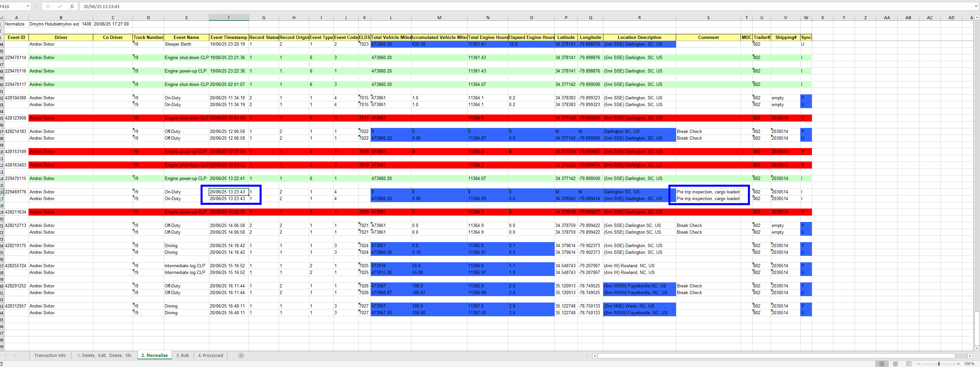Image resolution: width=980 pixels, height=367 pixels.
Task: Click the 'Comment' header cell
Action: pyautogui.click(x=708, y=37)
